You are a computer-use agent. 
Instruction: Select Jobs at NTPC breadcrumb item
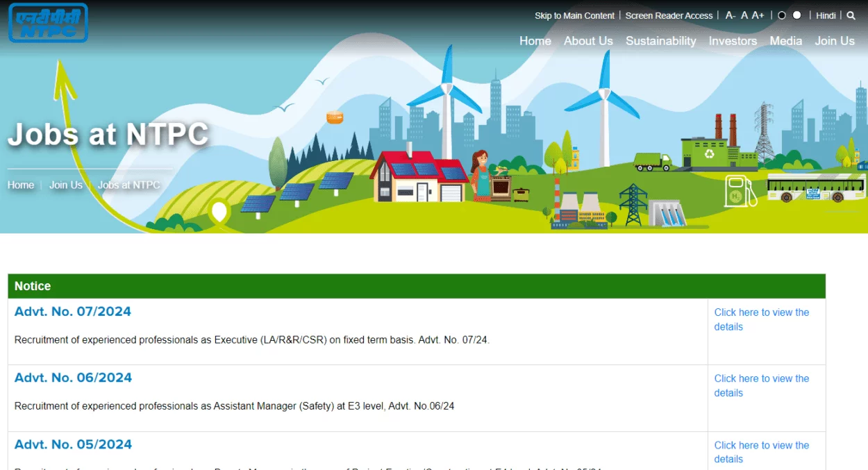coord(129,185)
